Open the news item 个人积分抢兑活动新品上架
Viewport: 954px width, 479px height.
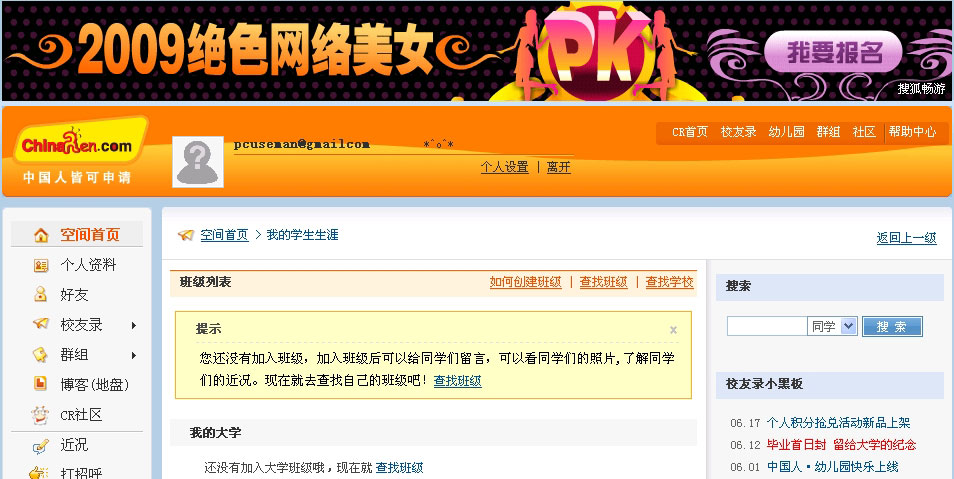click(x=838, y=423)
